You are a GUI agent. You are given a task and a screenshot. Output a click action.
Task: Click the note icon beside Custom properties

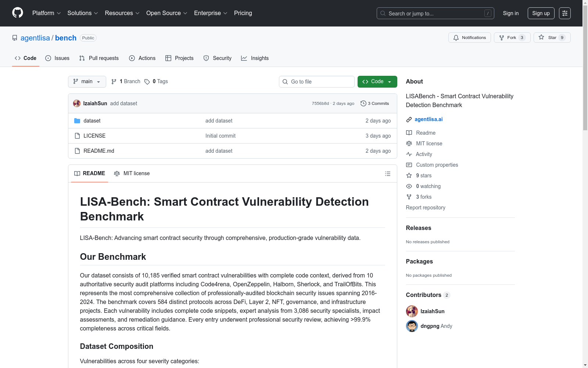point(409,165)
